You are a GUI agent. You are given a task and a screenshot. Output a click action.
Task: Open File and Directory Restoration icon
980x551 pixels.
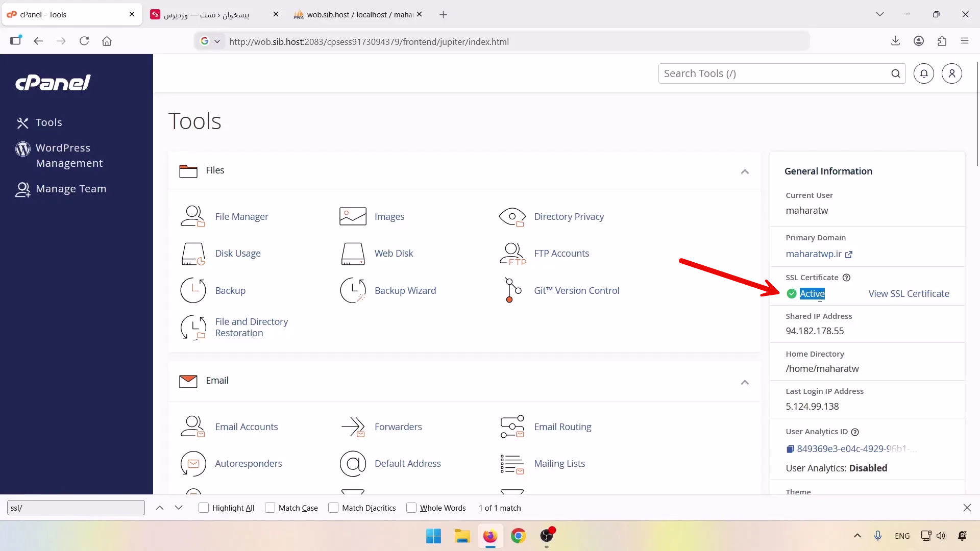pos(193,328)
